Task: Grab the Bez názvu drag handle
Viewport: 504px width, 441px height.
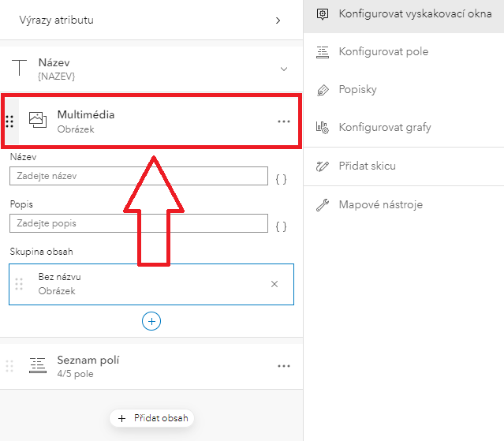Action: click(x=19, y=284)
